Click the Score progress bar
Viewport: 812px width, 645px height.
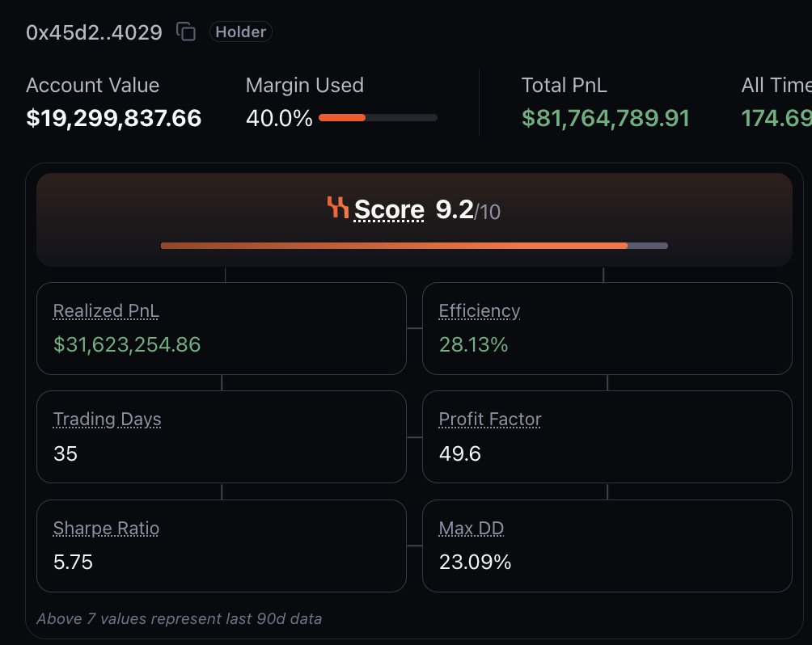coord(414,246)
